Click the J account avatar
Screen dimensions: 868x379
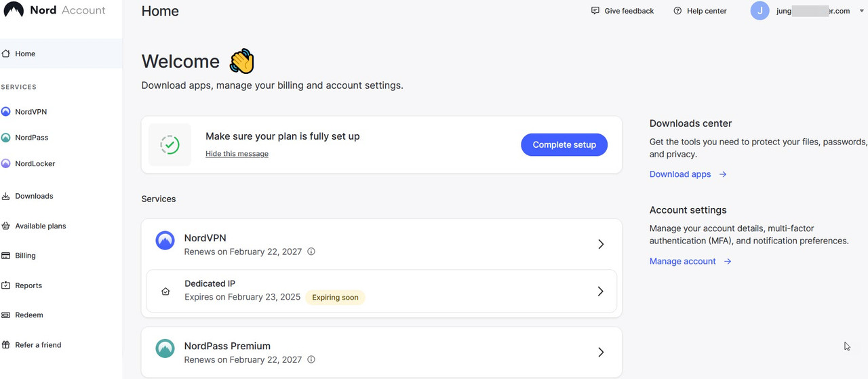(x=759, y=10)
